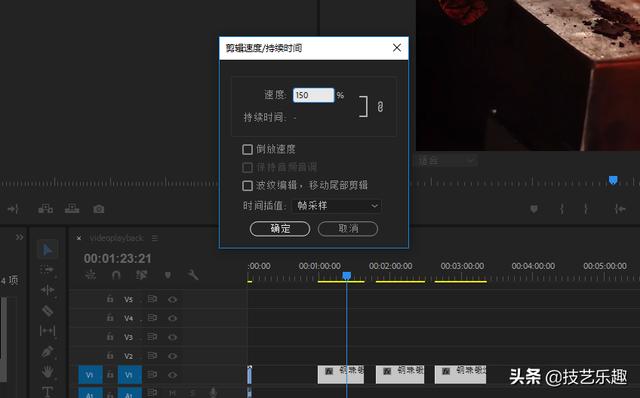Click the program monitor playhead marker
Viewport: 640px width, 398px height.
point(613,180)
